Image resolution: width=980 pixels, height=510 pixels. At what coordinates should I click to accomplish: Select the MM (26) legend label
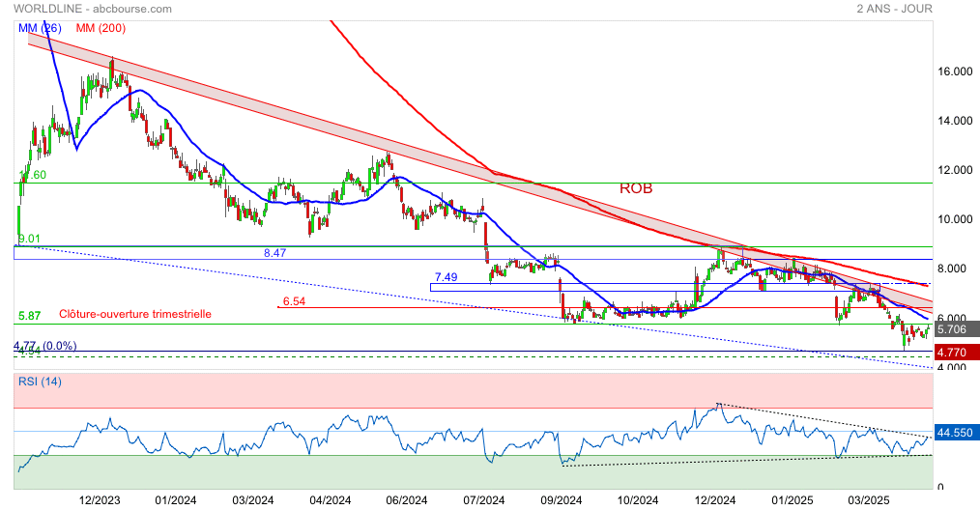(x=40, y=28)
